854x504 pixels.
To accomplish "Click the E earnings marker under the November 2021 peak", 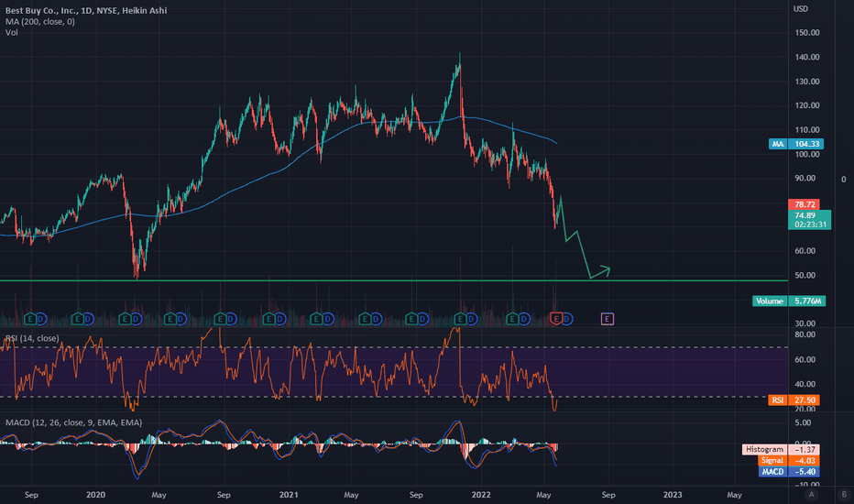I will pyautogui.click(x=460, y=319).
